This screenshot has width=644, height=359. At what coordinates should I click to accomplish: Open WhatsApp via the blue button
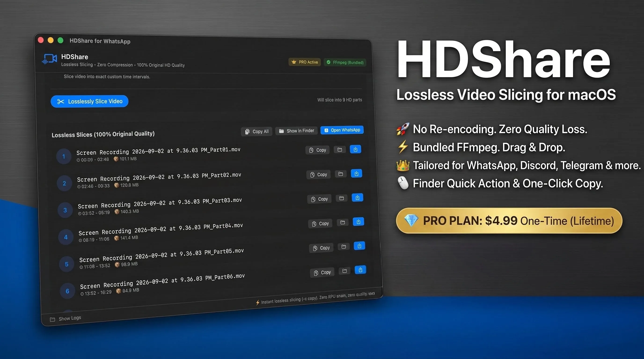342,130
